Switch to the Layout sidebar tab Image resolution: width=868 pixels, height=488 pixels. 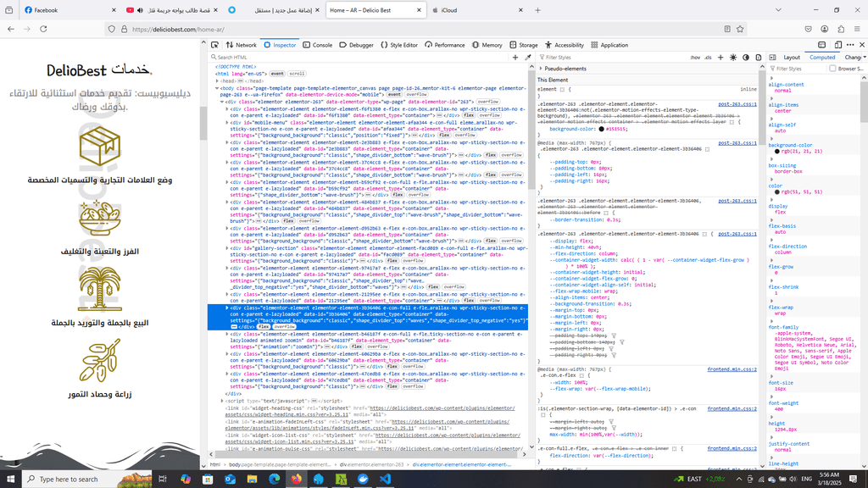tap(791, 57)
